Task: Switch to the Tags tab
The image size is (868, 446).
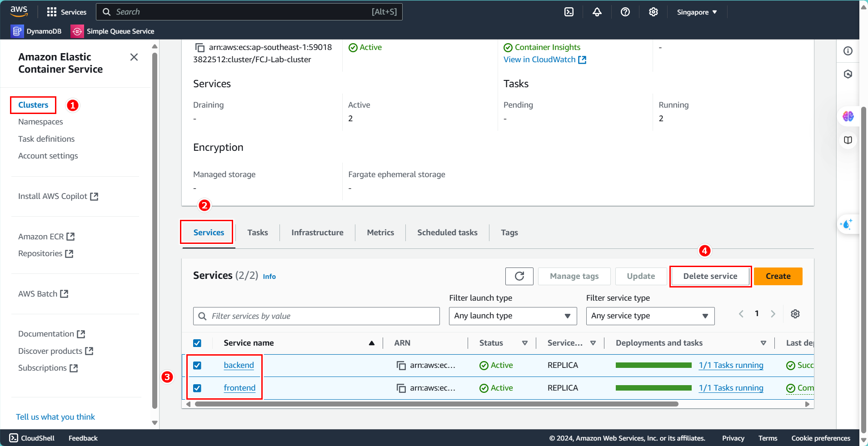Action: point(509,233)
